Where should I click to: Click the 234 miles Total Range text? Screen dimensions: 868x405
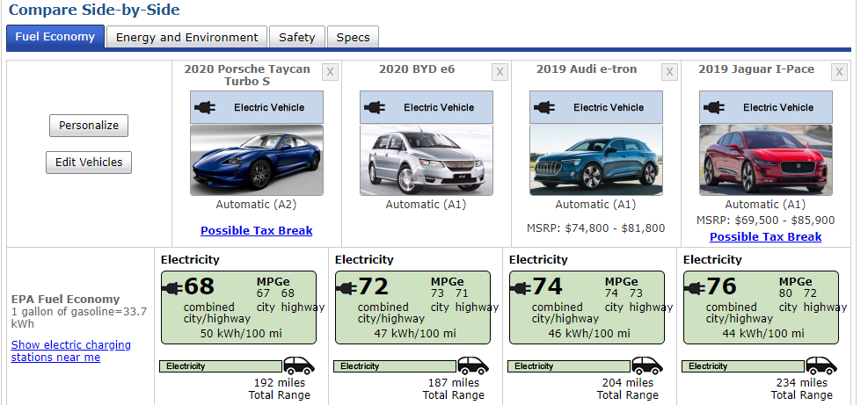pyautogui.click(x=802, y=389)
